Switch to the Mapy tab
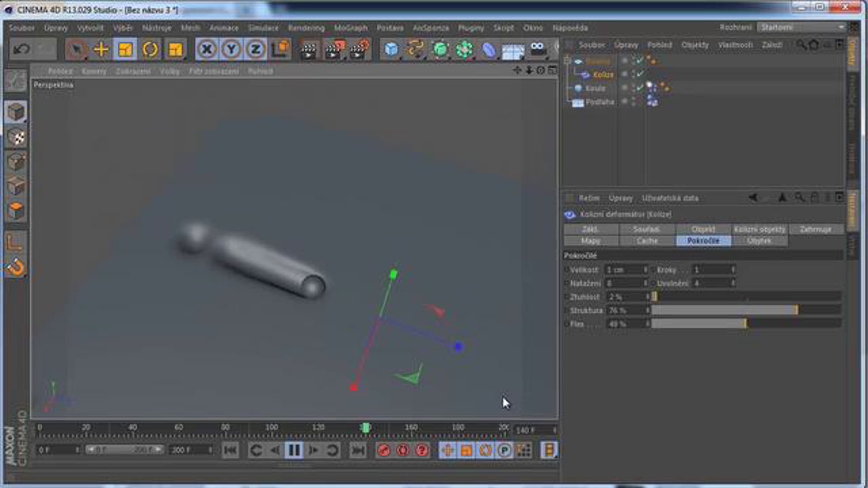This screenshot has height=488, width=868. (x=591, y=241)
